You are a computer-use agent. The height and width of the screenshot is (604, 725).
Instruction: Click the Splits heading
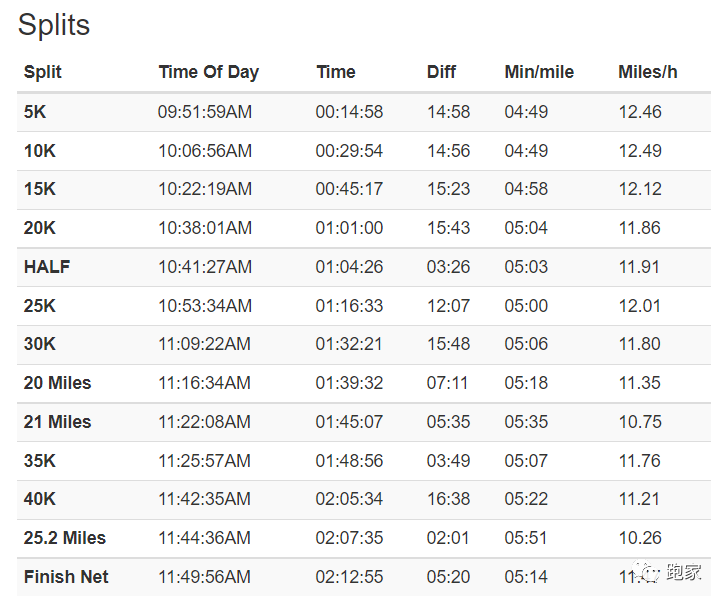point(54,25)
